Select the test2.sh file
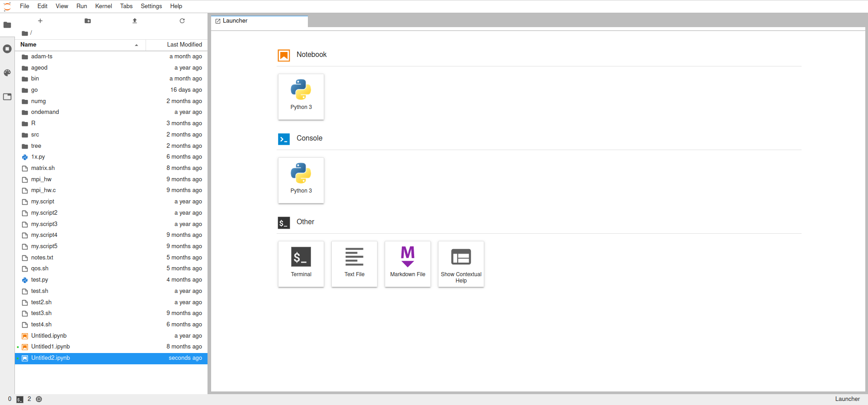The width and height of the screenshot is (868, 405). (x=111, y=302)
